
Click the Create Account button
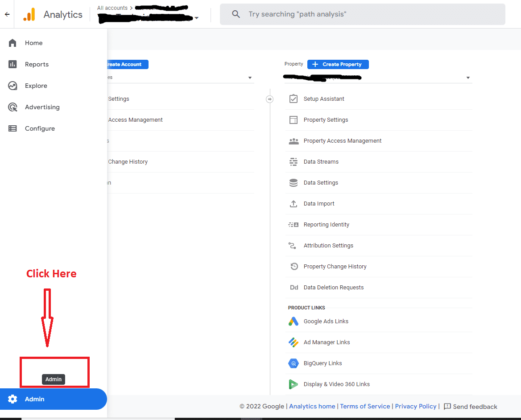(128, 64)
